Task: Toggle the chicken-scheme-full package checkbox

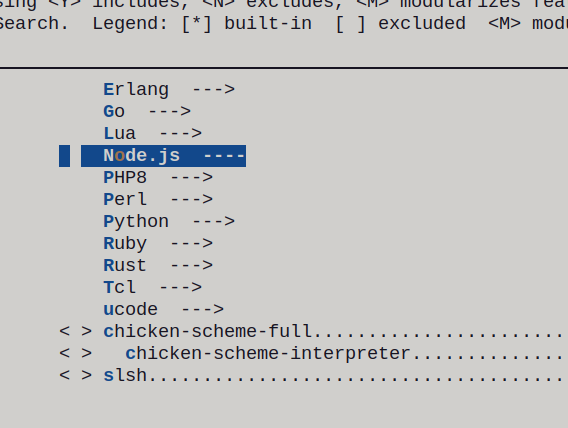Action: click(x=75, y=332)
